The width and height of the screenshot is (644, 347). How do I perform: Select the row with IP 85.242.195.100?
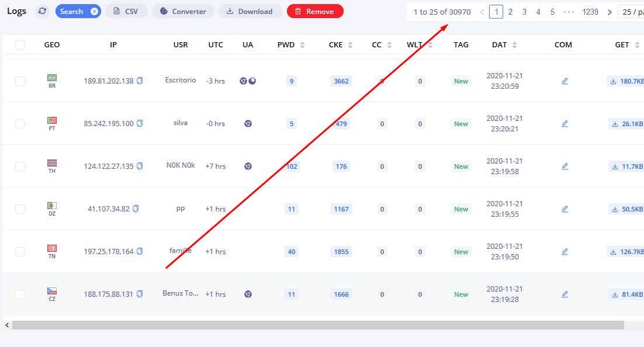click(x=20, y=124)
